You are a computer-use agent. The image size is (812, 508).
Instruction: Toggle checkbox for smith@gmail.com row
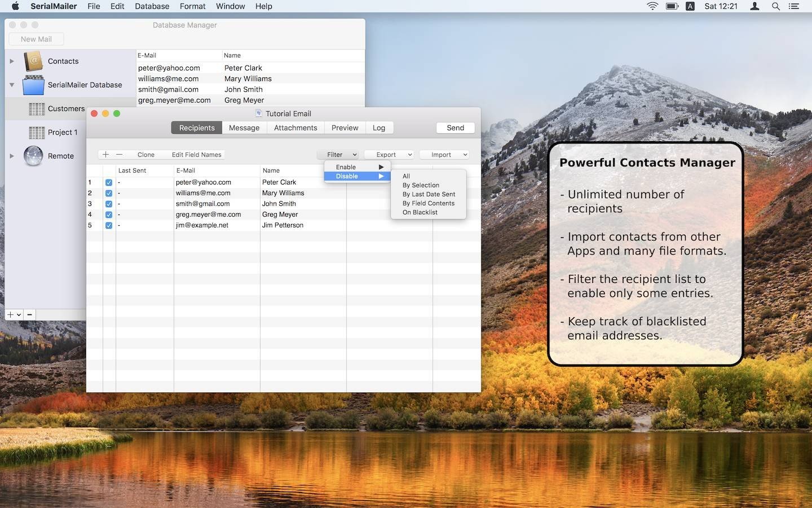109,204
